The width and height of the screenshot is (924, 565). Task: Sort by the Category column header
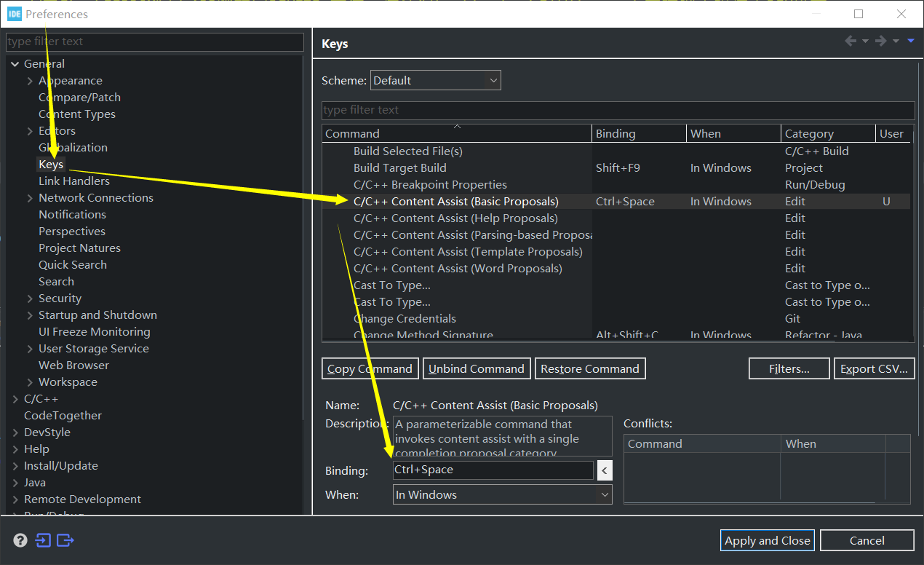809,134
